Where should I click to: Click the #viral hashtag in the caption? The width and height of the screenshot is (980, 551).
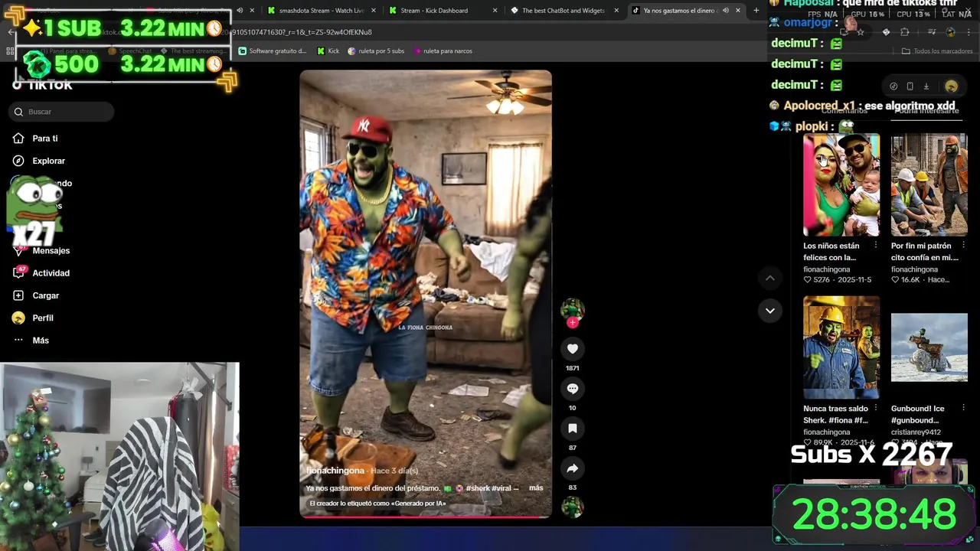(501, 488)
